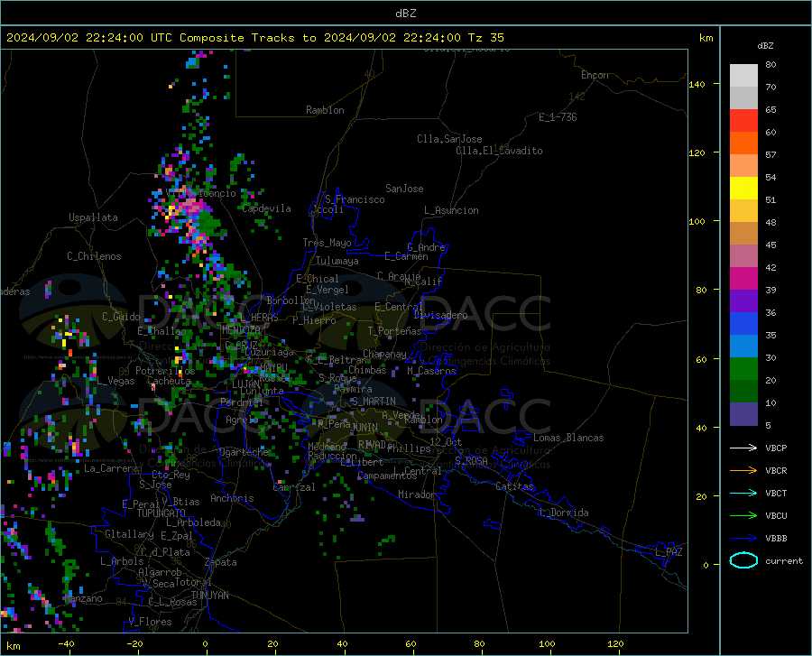812x656 pixels.
Task: Click the 'MENDOZA' city label
Action: 241,330
